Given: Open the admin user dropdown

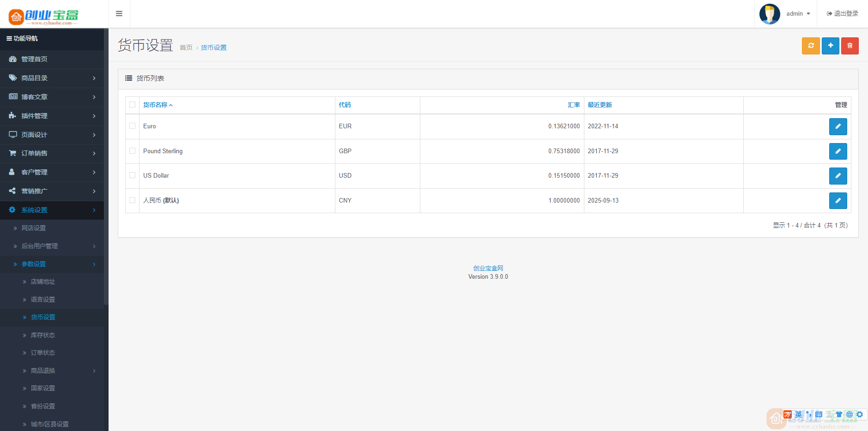Looking at the screenshot, I should 798,14.
